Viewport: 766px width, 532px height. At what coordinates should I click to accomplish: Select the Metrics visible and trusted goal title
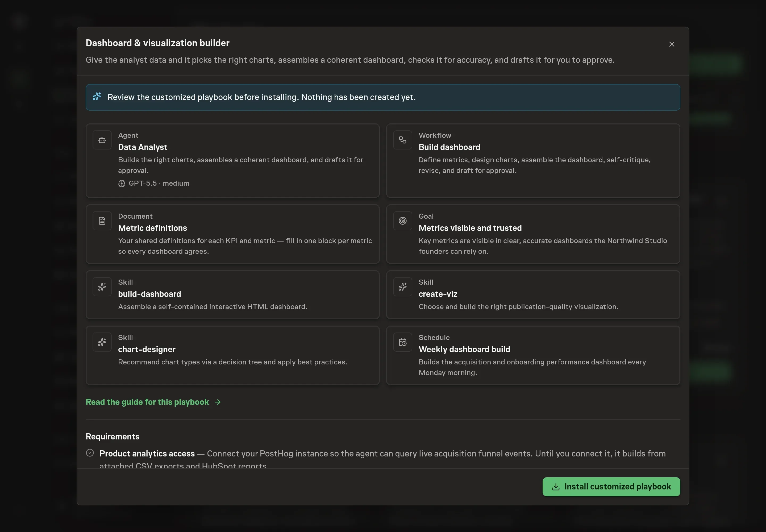470,228
